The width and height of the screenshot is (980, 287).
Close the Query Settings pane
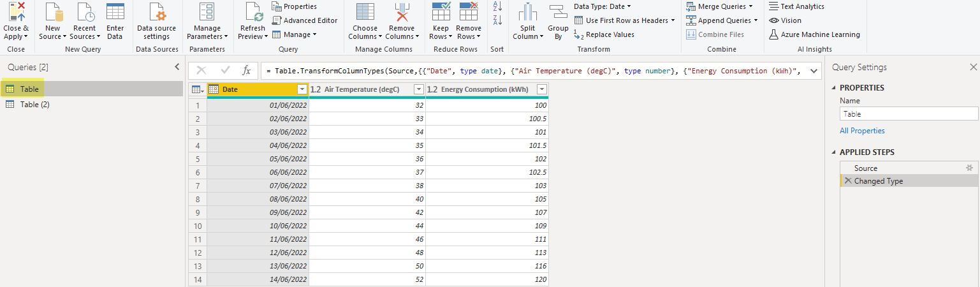(973, 67)
